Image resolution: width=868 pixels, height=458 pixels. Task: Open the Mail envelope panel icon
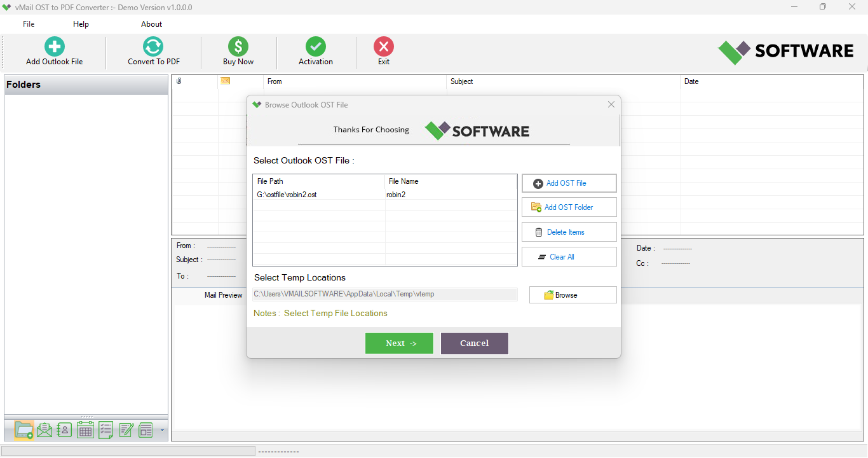pyautogui.click(x=44, y=430)
